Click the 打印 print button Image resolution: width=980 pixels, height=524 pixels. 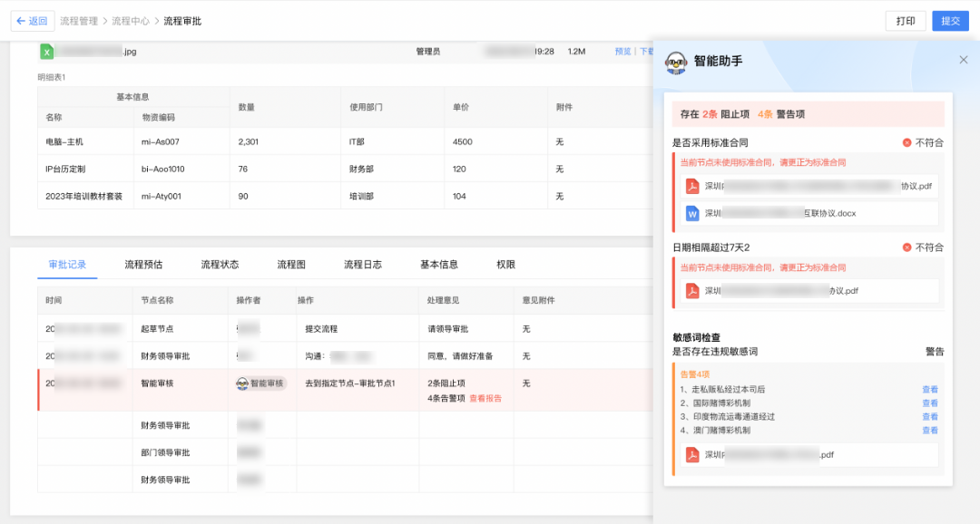click(x=906, y=21)
